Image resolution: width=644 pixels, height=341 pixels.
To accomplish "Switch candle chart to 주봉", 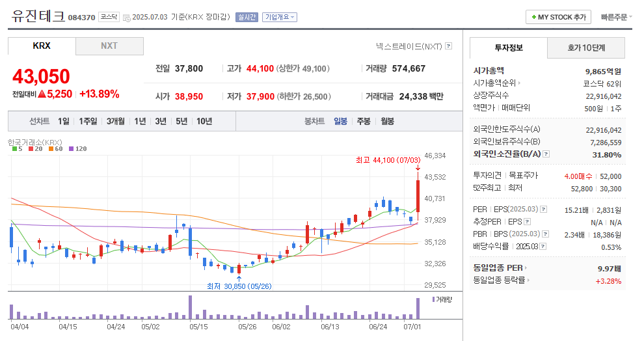I will click(x=364, y=121).
